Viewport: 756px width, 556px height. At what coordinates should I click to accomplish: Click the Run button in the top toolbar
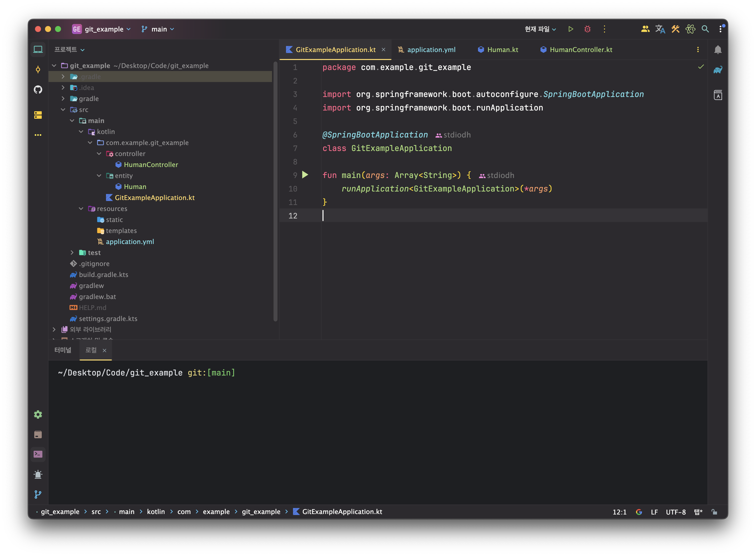pyautogui.click(x=570, y=29)
